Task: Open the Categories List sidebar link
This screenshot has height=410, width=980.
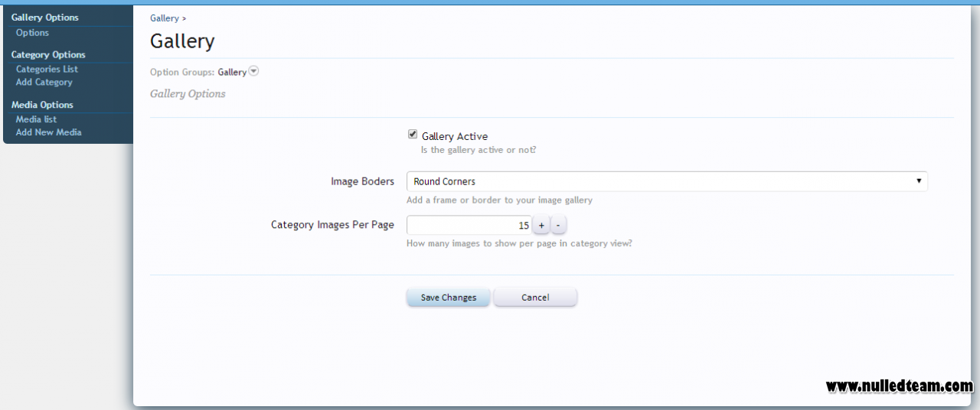Action: point(47,69)
